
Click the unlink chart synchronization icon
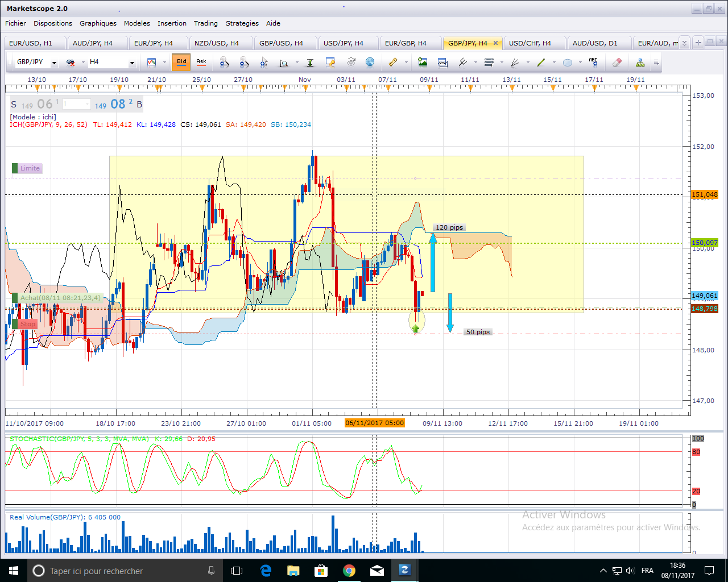71,62
